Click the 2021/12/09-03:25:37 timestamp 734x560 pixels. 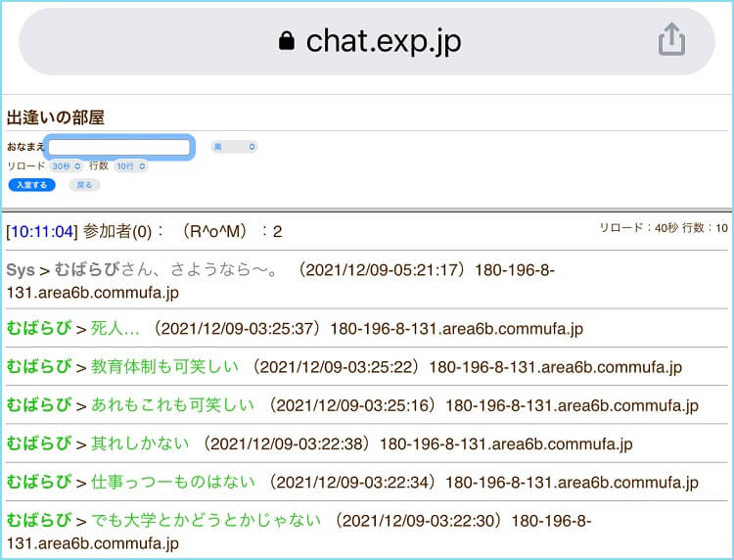point(236,329)
